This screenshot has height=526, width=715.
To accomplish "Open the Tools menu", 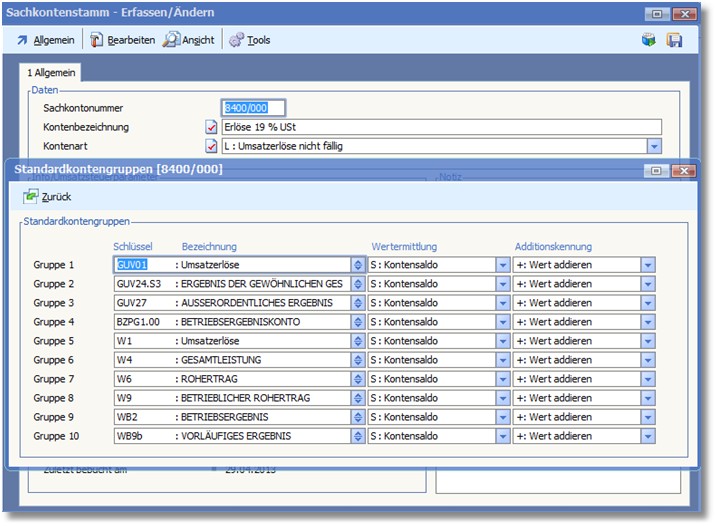I will point(258,41).
